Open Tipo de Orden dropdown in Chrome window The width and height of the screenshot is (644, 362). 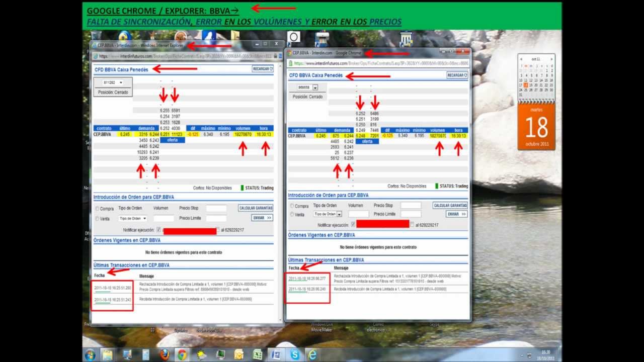tap(328, 214)
